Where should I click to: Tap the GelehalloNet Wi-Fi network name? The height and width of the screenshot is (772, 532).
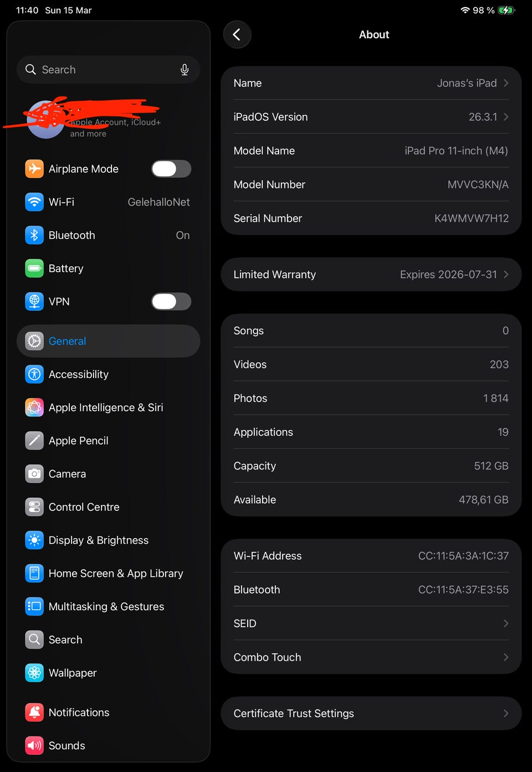coord(158,202)
